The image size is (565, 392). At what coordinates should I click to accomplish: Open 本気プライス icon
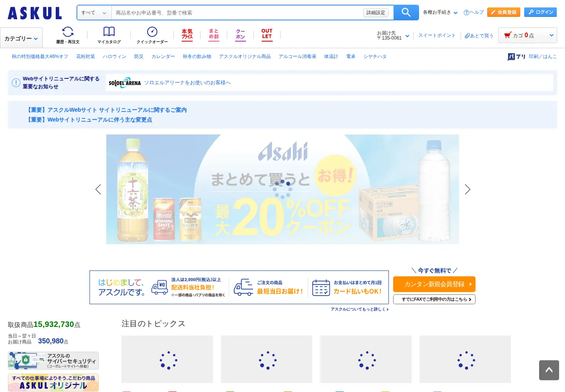(x=187, y=34)
